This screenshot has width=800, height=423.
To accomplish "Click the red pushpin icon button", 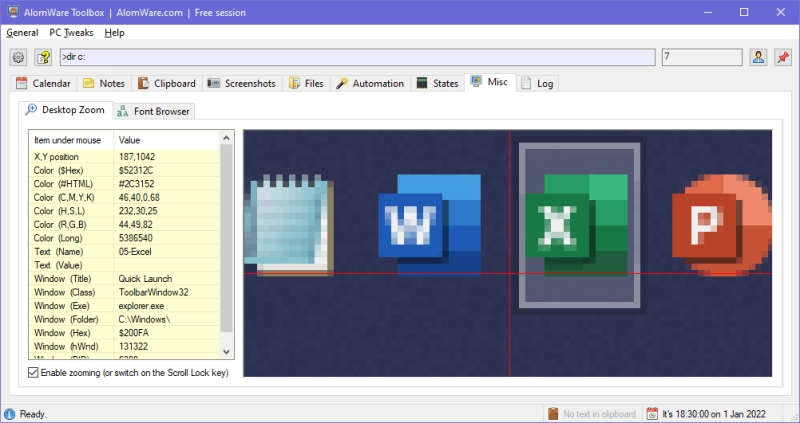I will pos(783,57).
